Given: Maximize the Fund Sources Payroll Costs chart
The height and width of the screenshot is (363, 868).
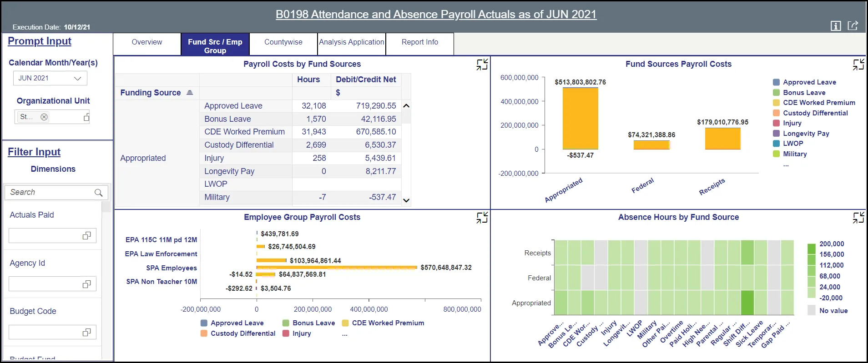Looking at the screenshot, I should coord(858,65).
